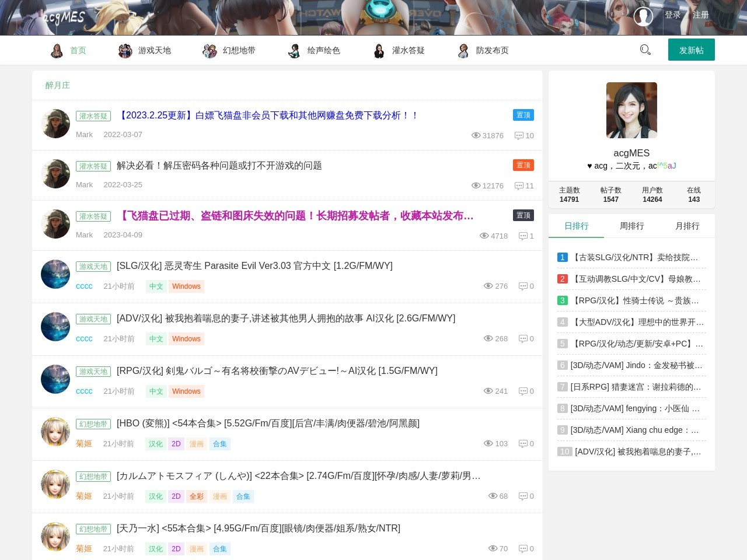Screen dimensions: 747x560
Task: Click the 首页 nav icon
Action: 57,51
